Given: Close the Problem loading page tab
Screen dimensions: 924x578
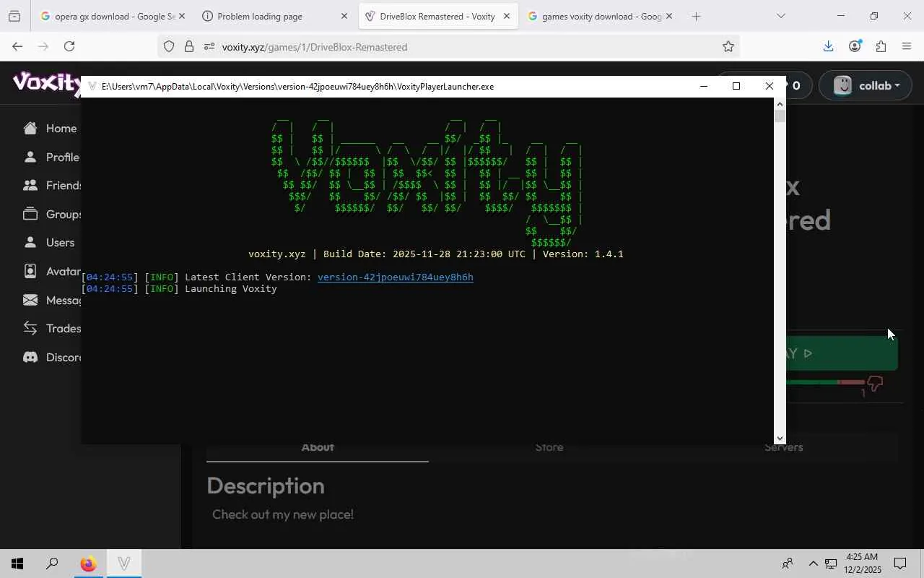Looking at the screenshot, I should [344, 16].
